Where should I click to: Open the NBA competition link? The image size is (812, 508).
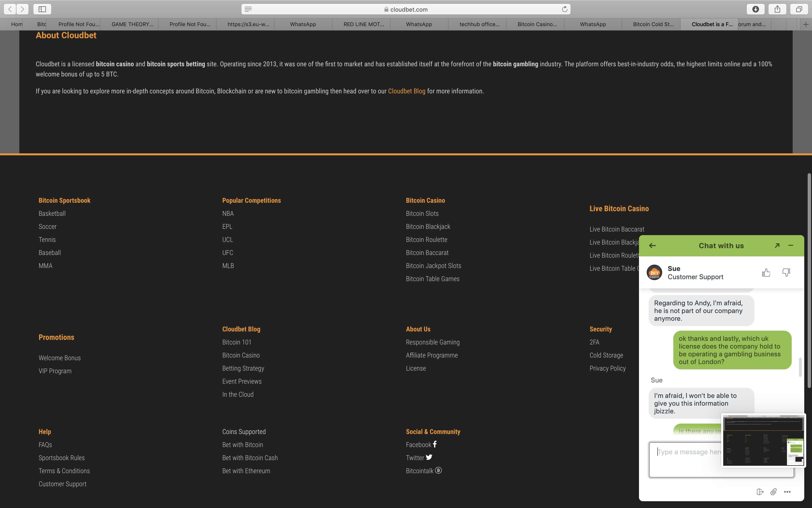click(x=228, y=213)
